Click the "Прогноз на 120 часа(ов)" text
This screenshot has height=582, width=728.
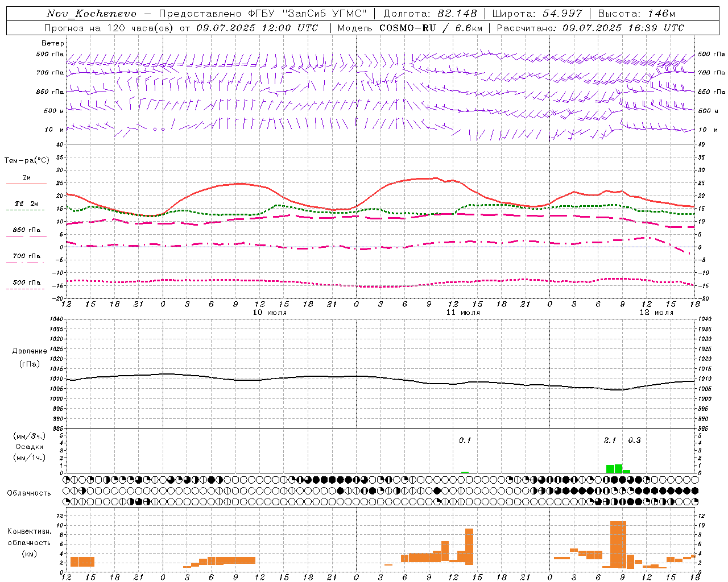click(x=109, y=28)
